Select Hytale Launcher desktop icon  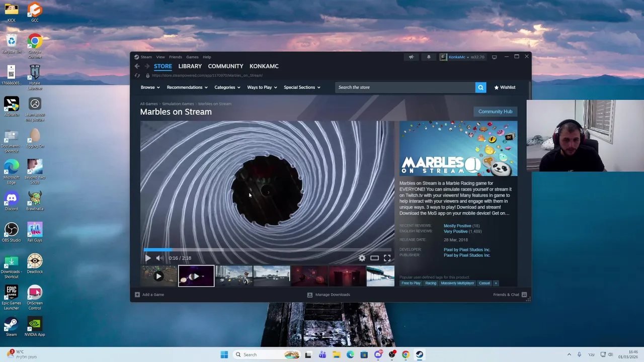coord(35,78)
